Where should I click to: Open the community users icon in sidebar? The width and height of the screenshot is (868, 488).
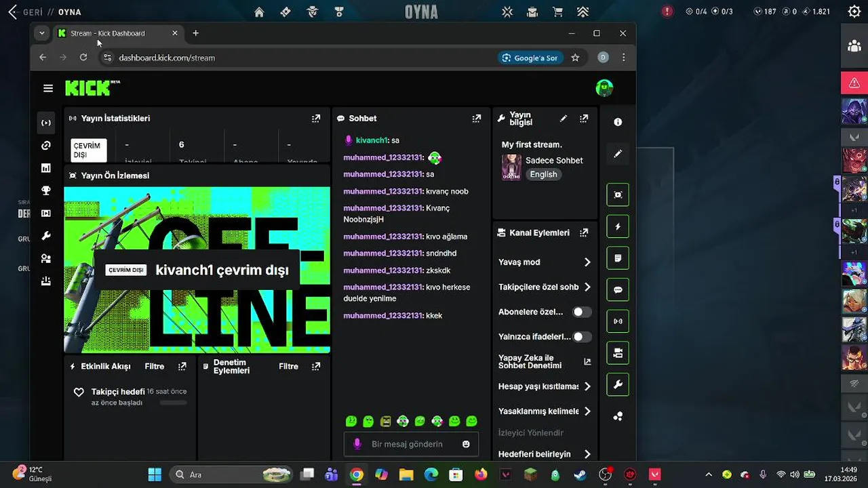[x=46, y=258]
